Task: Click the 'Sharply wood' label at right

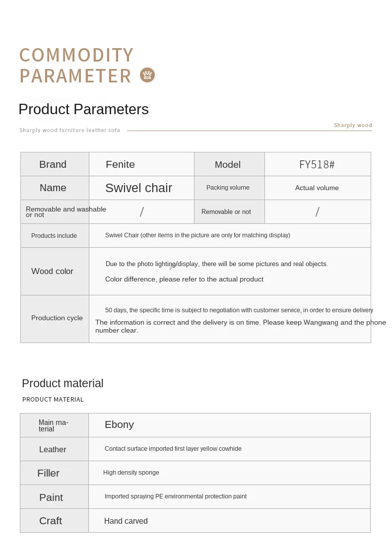Action: [x=353, y=125]
